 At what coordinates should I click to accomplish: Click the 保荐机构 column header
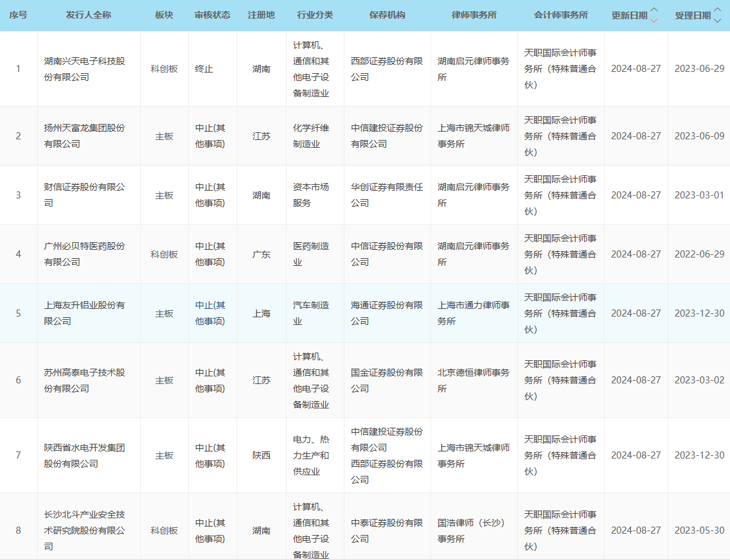coord(386,15)
